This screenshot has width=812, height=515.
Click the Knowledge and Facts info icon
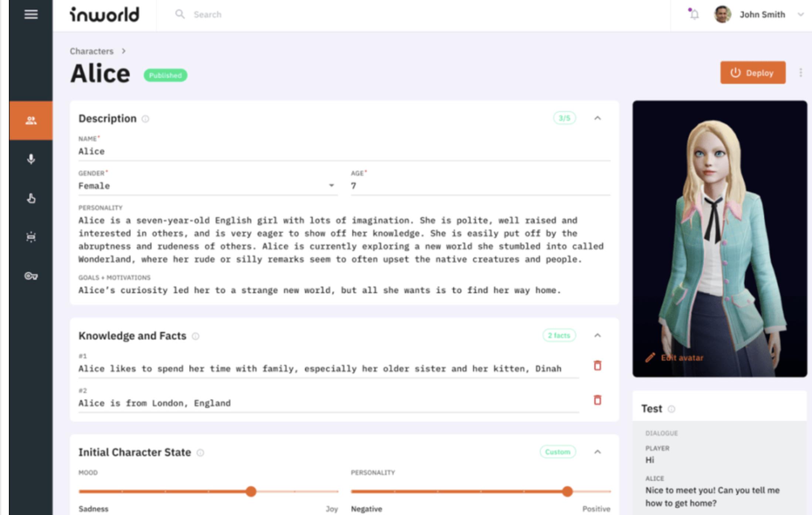pyautogui.click(x=195, y=336)
